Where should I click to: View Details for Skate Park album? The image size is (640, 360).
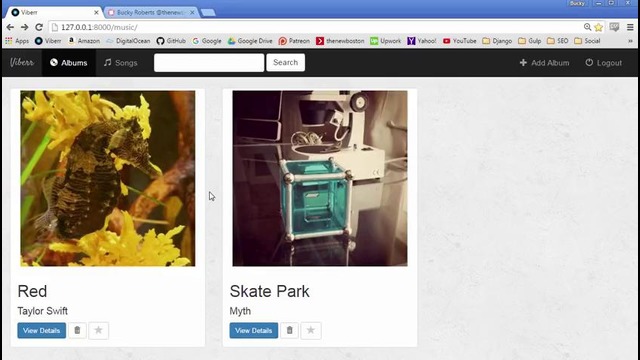tap(253, 331)
